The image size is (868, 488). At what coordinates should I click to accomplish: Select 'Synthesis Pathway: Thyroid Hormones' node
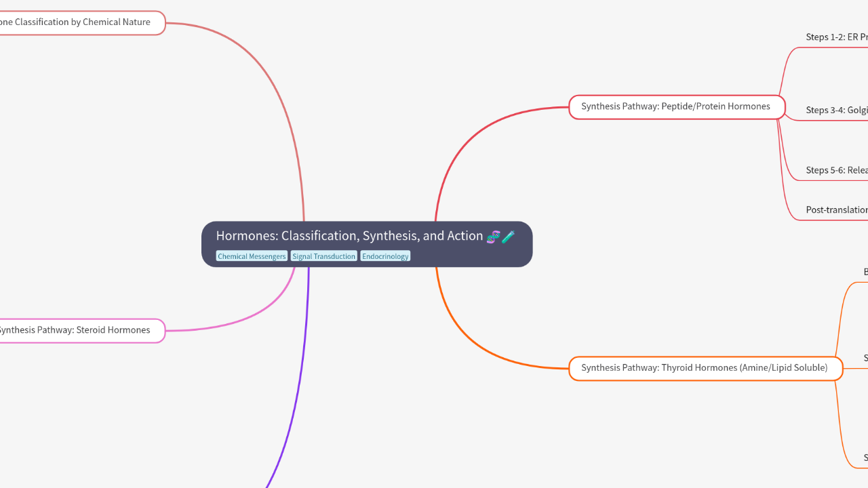coord(705,368)
